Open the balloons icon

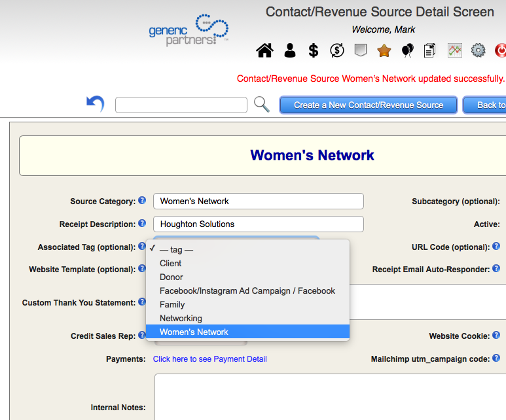coord(407,50)
